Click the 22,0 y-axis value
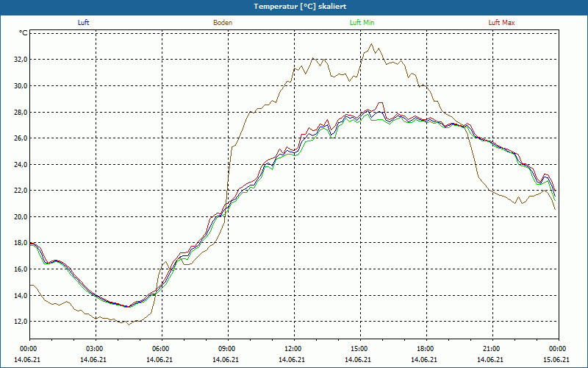The image size is (588, 368). click(x=21, y=191)
